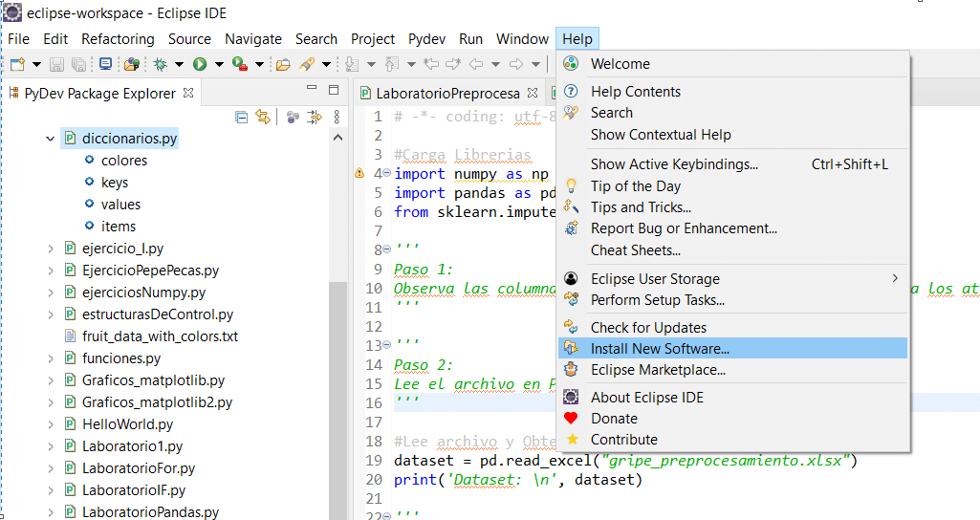980x520 pixels.
Task: Open the Search flashlight dropdown arrow
Action: [x=326, y=64]
